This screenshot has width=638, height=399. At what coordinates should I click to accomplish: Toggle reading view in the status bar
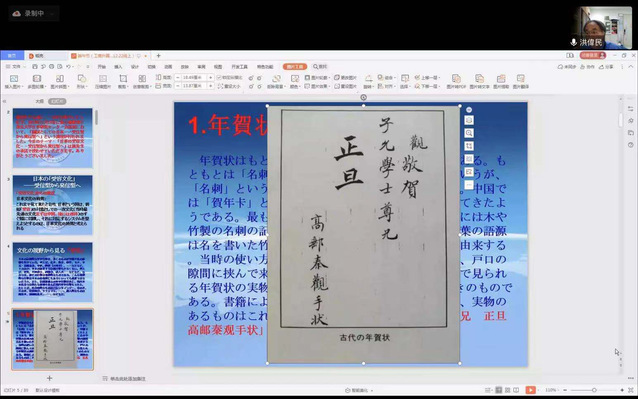(x=516, y=390)
